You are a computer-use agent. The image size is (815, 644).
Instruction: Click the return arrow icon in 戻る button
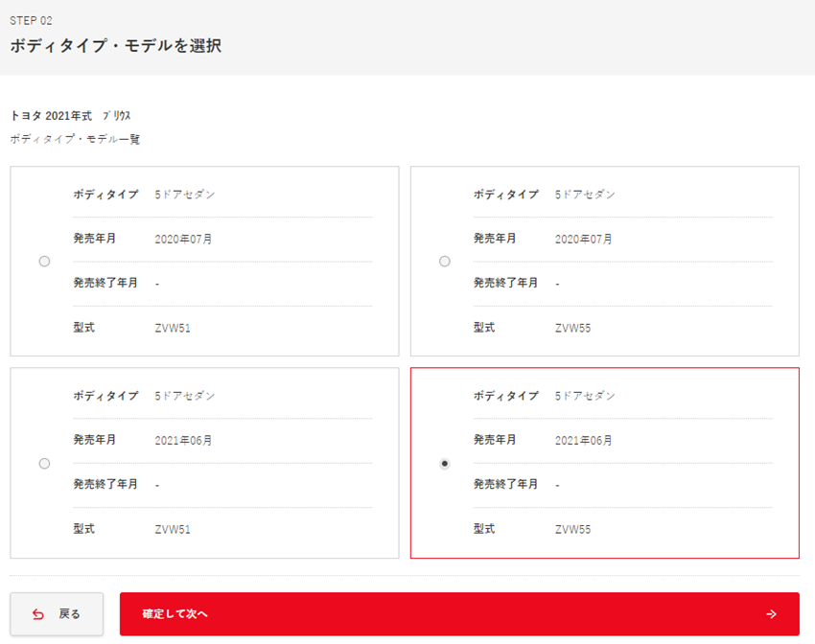[x=38, y=614]
